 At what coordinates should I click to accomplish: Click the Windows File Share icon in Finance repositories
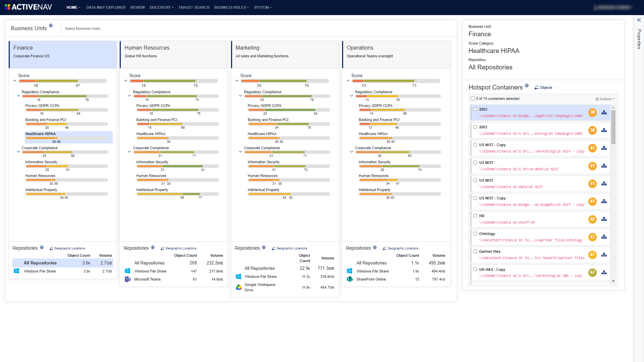coord(16,271)
